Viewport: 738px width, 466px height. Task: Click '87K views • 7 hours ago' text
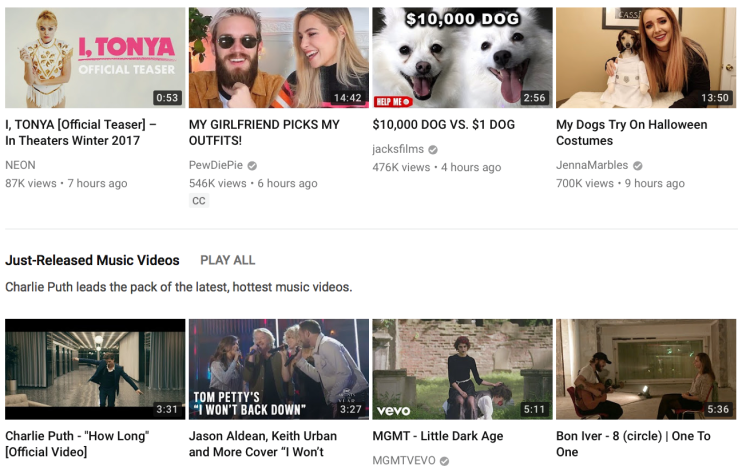(x=66, y=184)
